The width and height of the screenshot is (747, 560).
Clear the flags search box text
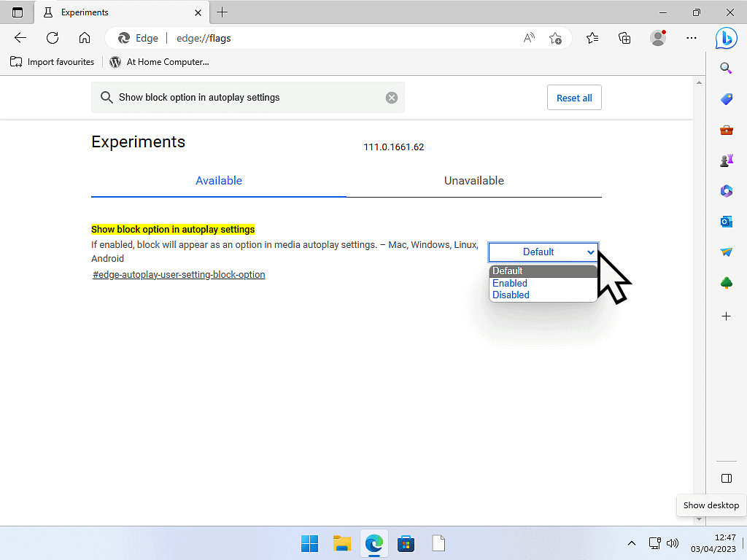coord(392,98)
